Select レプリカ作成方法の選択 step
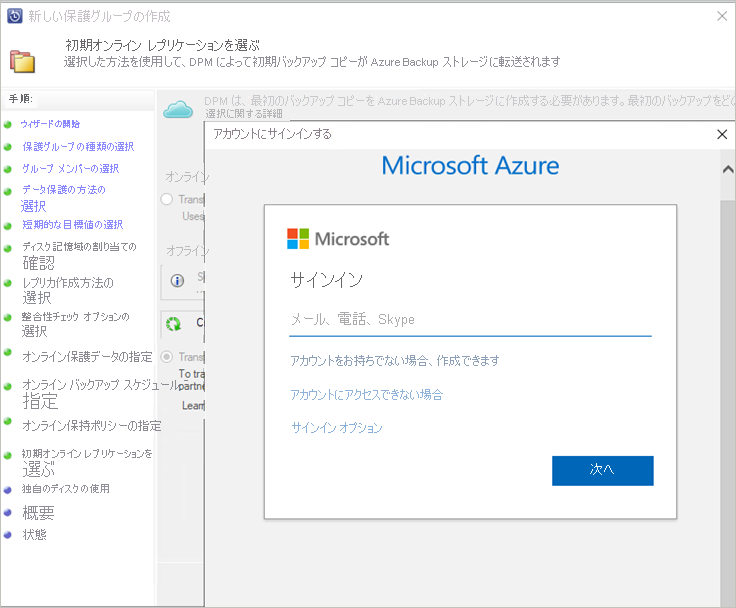 point(68,290)
